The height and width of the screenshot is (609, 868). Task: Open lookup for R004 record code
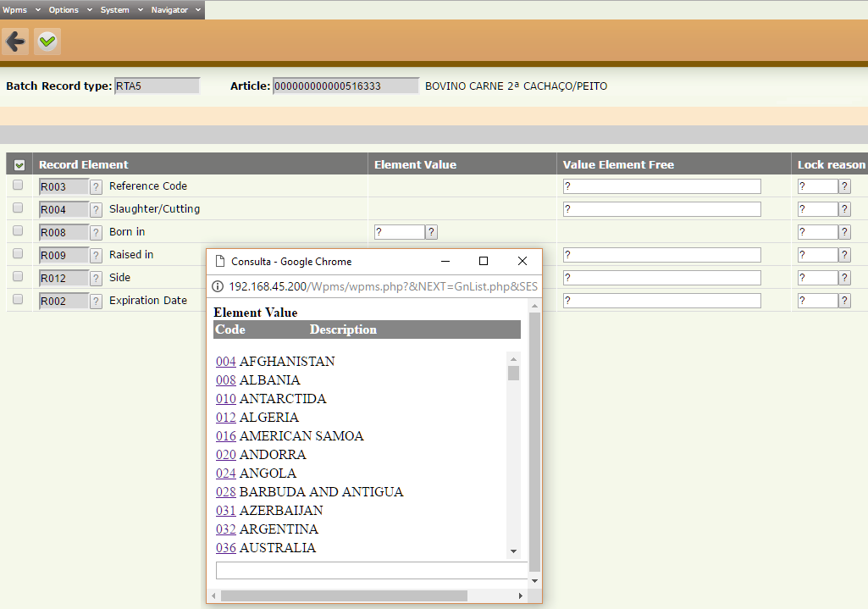point(96,209)
